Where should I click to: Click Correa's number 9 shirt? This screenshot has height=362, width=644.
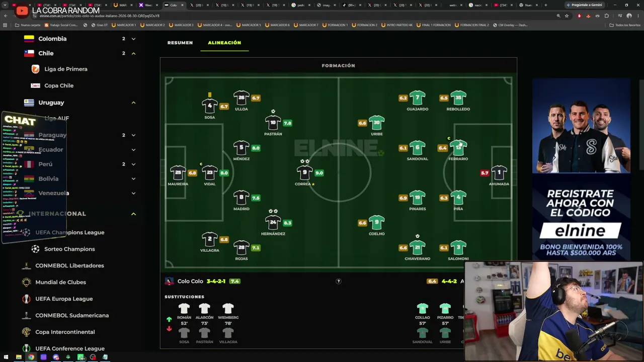point(305,172)
